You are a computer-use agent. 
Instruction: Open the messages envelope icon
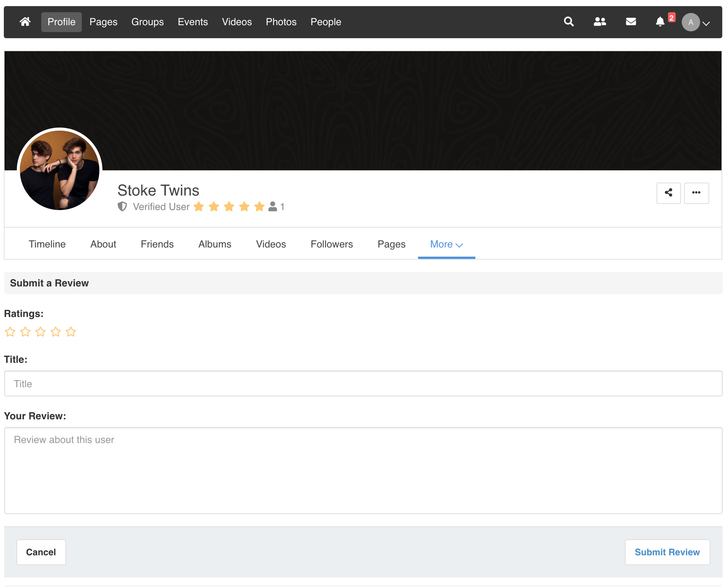coord(631,22)
